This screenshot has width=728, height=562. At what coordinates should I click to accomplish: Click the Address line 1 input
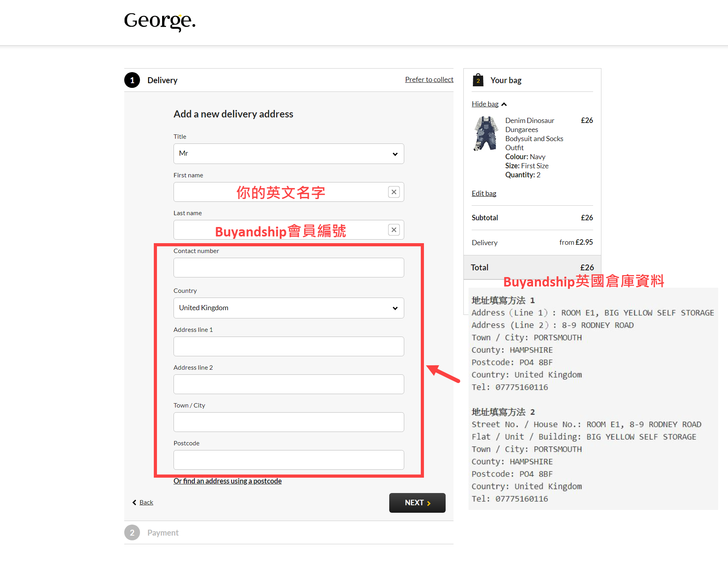click(x=289, y=346)
